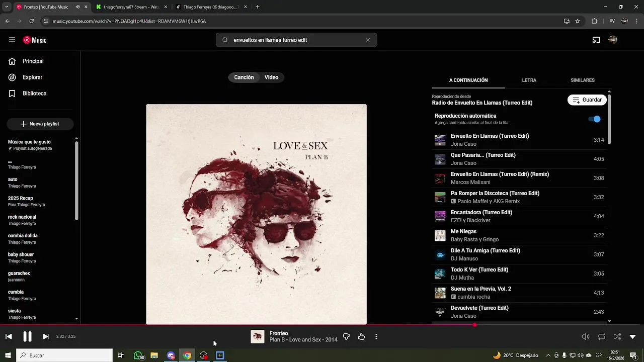The image size is (644, 362).
Task: Open Biblioteca library icon
Action: pyautogui.click(x=12, y=94)
